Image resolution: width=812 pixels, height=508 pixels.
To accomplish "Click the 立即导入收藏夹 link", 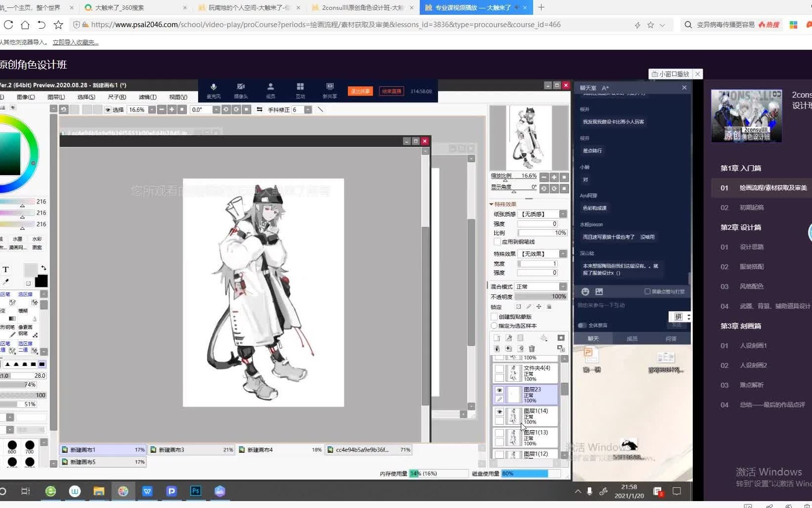I will tap(75, 42).
